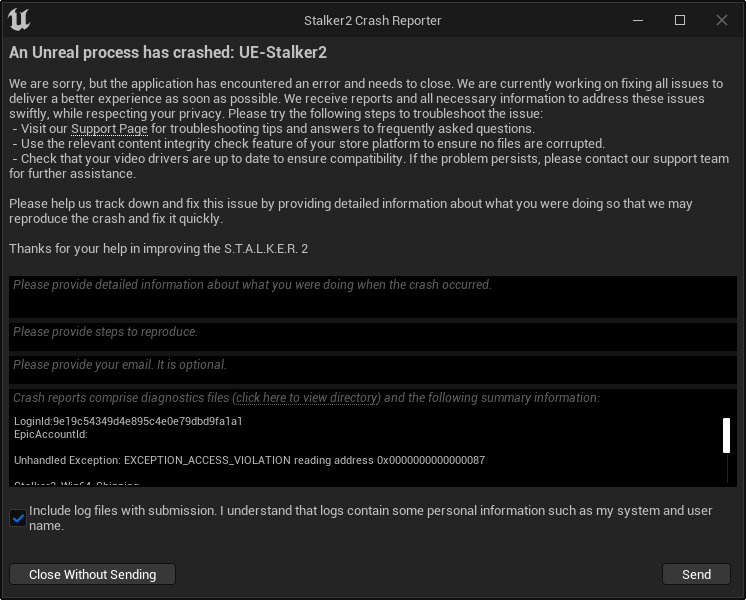Click the 'Stalker2 Crash Reporter' title bar text
The width and height of the screenshot is (746, 600).
point(372,20)
